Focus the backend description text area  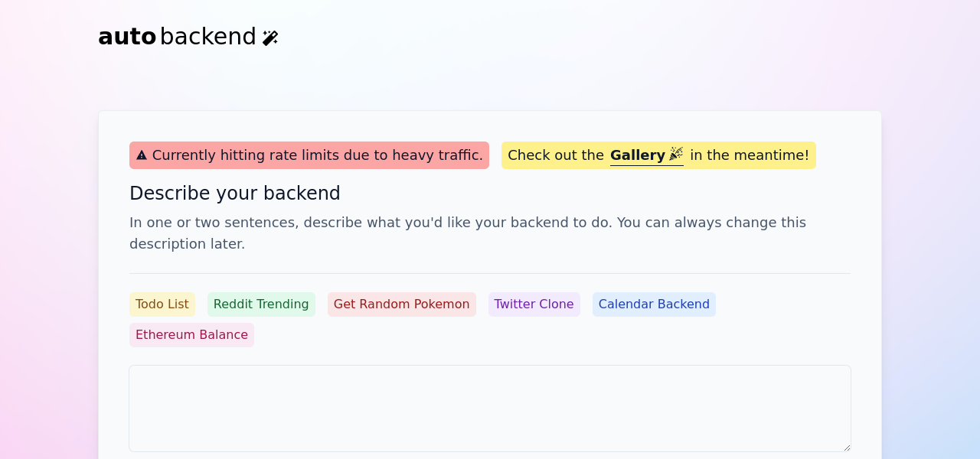[490, 409]
